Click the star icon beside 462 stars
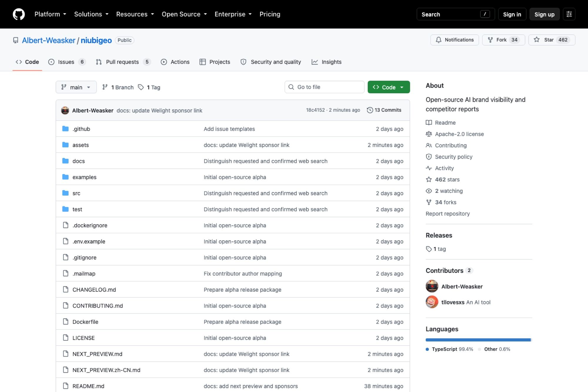 (429, 179)
